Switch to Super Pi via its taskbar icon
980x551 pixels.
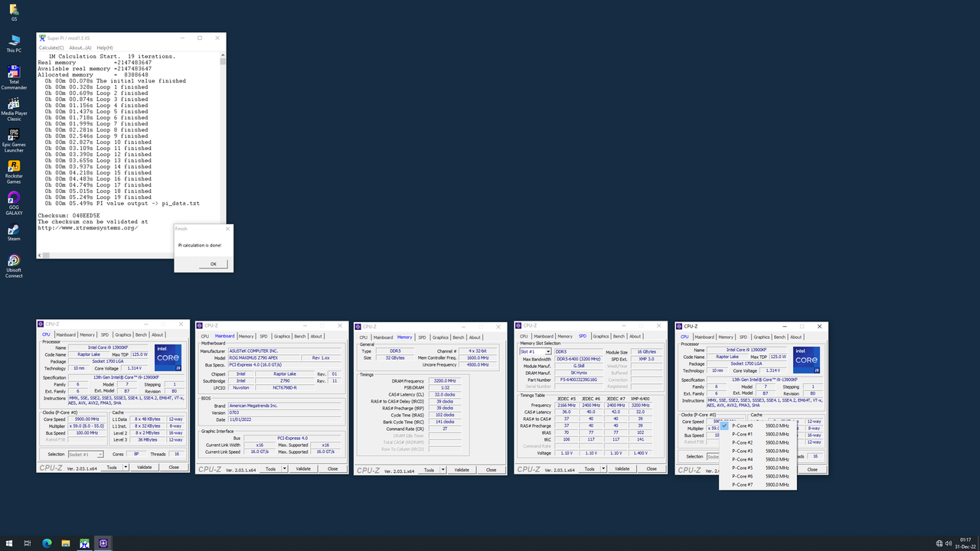[x=85, y=543]
